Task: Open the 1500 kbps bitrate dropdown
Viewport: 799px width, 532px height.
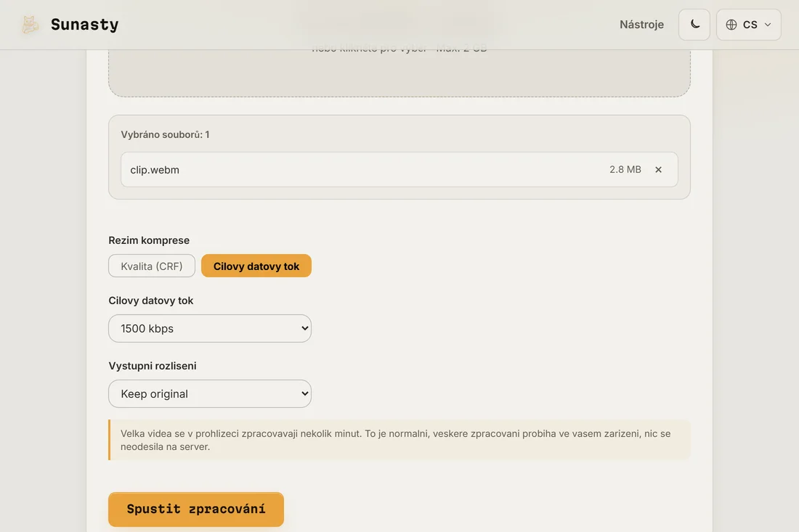Action: tap(210, 328)
